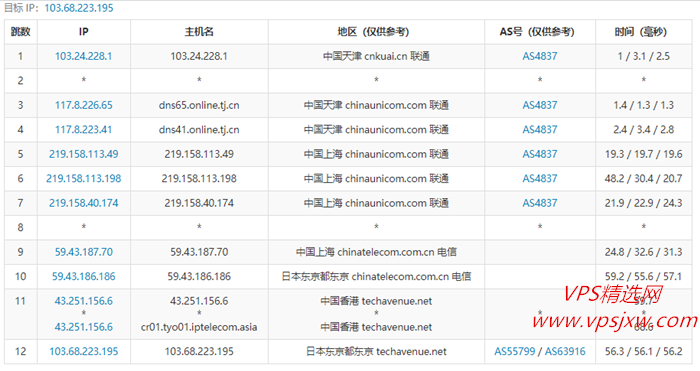Screen dimensions: 700x371
Task: Select the upper 中国香港 techavenue.net line in hop 11
Action: pos(376,301)
